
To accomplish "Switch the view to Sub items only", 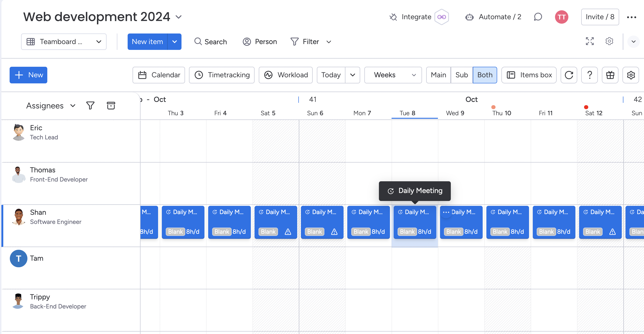I will coord(462,75).
